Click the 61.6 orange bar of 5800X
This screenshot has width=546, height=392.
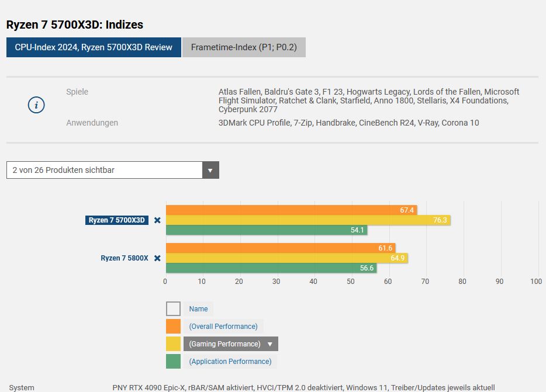tap(281, 248)
